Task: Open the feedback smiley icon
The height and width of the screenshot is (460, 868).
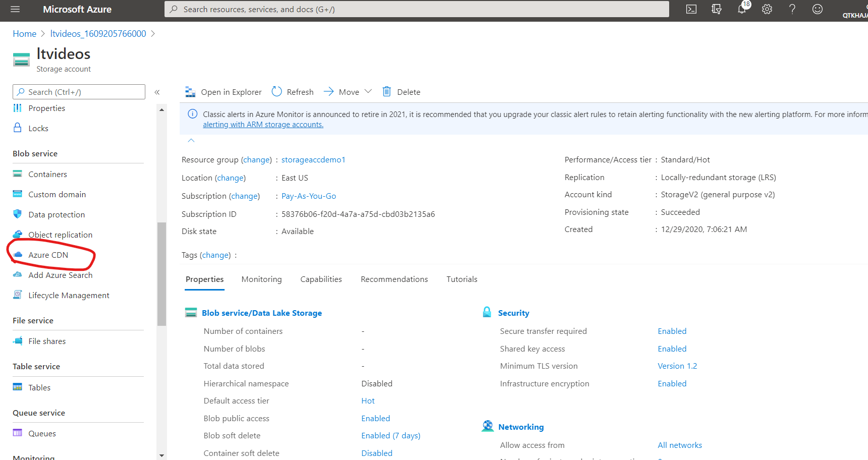Action: [x=818, y=9]
